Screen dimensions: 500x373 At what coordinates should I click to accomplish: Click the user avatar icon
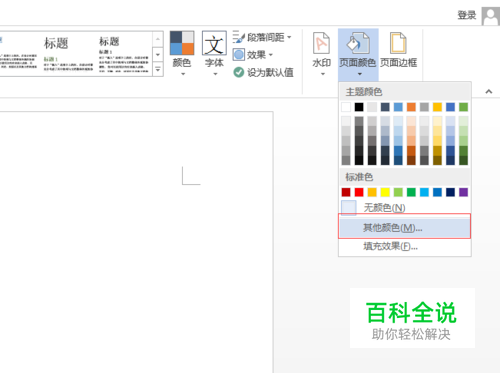(490, 16)
